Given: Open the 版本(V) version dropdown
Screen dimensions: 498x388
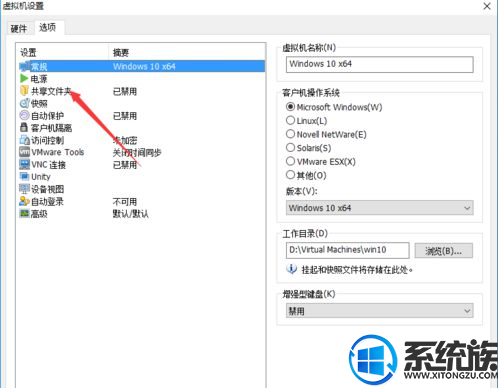Looking at the screenshot, I should tap(379, 208).
